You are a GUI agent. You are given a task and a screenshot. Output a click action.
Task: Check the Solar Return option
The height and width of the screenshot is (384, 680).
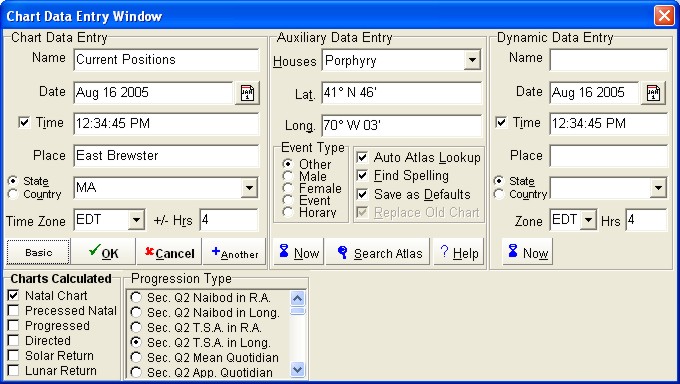click(x=13, y=355)
